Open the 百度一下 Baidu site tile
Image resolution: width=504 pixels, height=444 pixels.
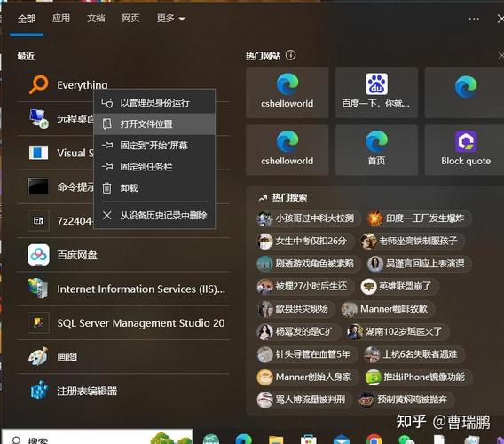pos(376,92)
